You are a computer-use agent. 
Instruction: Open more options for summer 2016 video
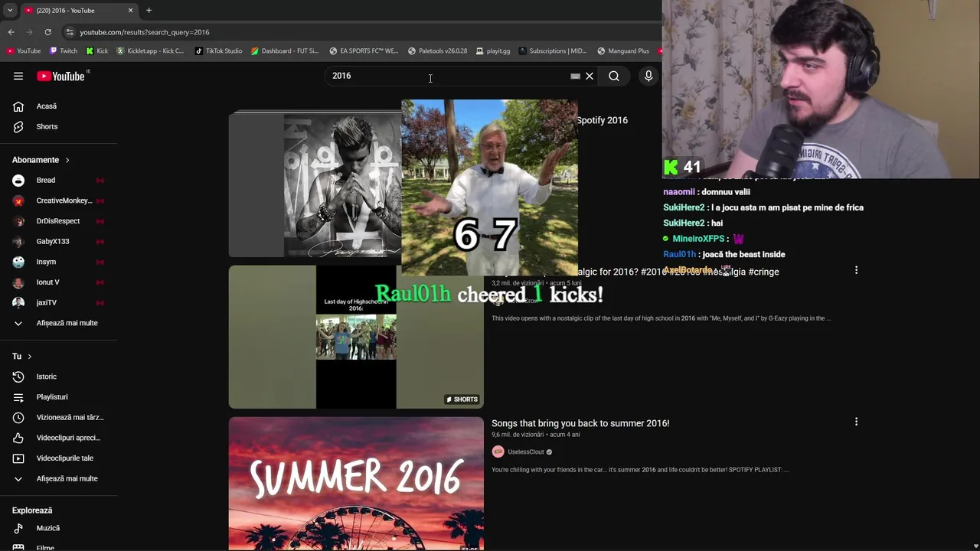(856, 422)
